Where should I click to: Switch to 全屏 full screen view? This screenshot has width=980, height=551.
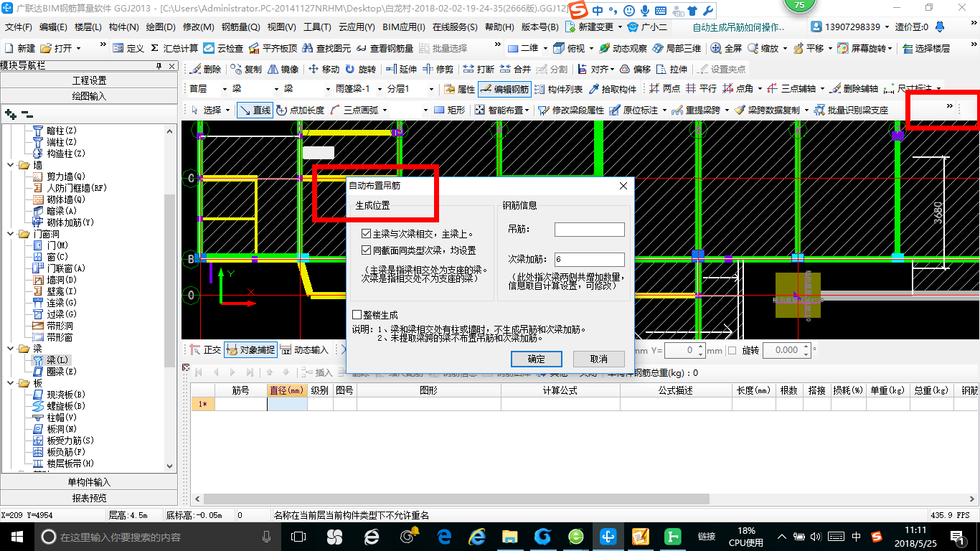[x=726, y=48]
